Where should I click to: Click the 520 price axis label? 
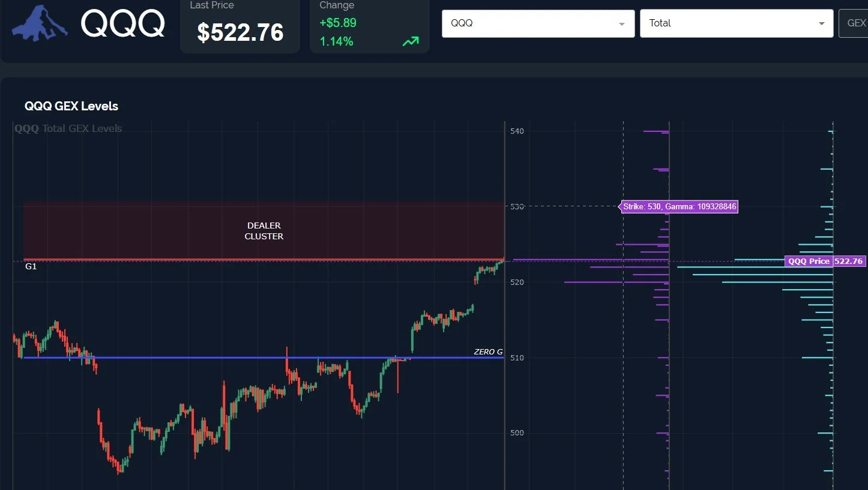[516, 282]
